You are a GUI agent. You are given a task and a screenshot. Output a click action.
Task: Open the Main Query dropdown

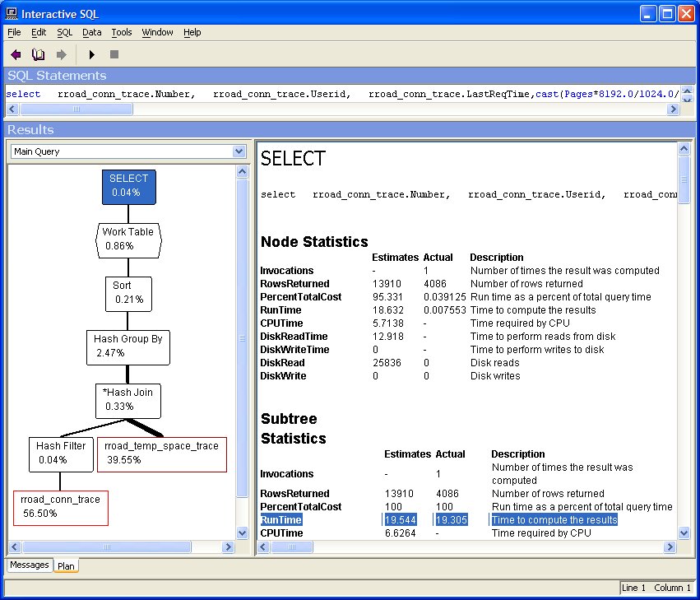point(239,151)
